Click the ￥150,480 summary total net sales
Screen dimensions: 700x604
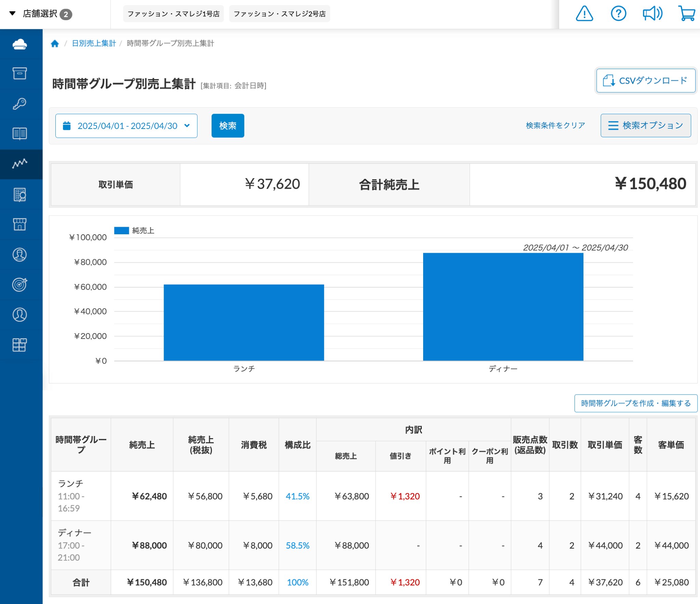point(650,184)
